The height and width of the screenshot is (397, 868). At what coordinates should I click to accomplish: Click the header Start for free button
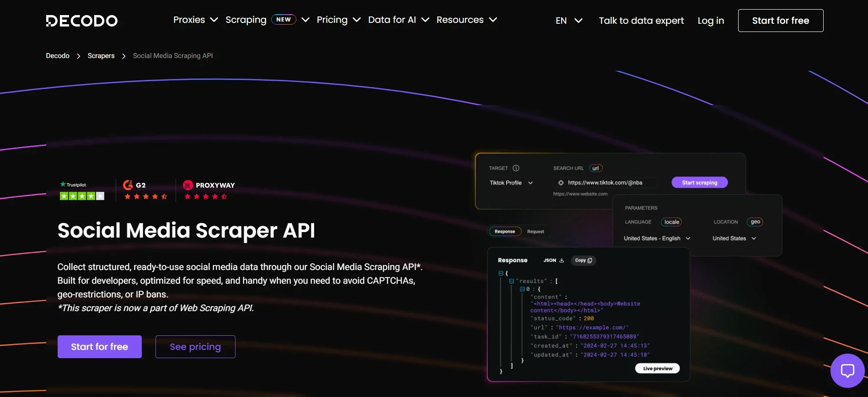tap(781, 21)
